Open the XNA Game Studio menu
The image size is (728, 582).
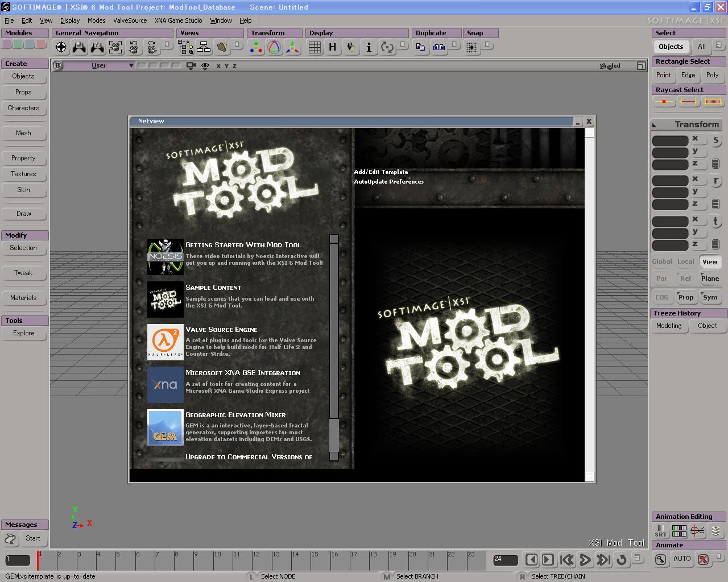pos(178,20)
